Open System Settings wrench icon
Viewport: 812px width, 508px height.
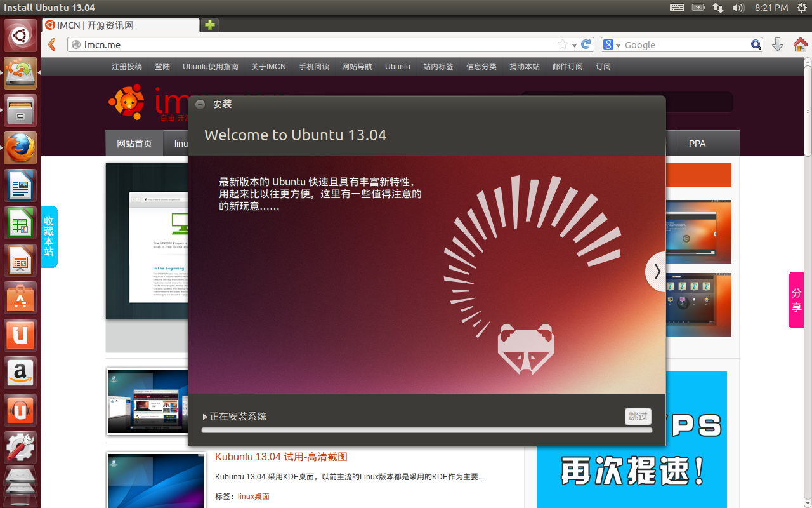[20, 448]
